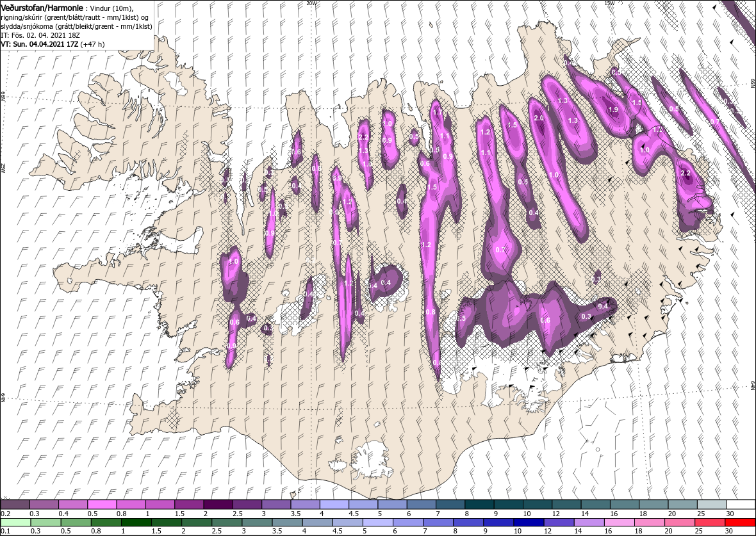
Task: Click the 15W longitude label
Action: pos(609,3)
